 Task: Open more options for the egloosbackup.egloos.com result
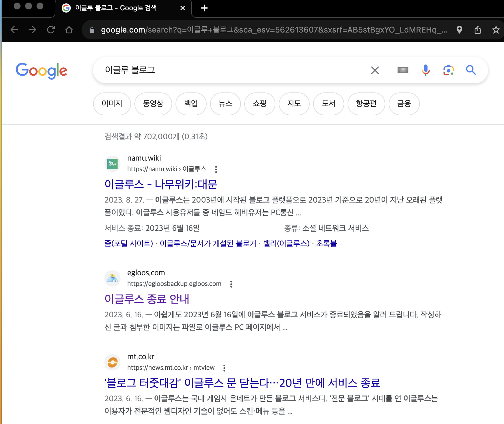click(231, 284)
